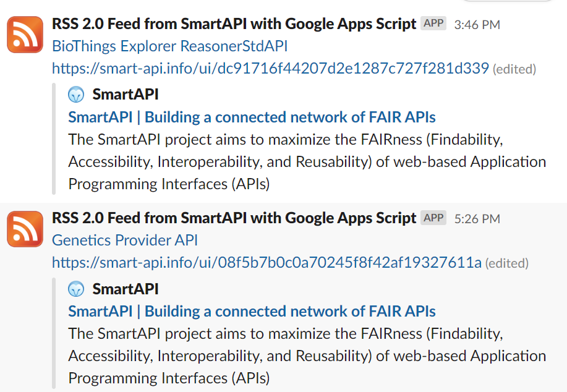Click the APP badge next to the 3:46 PM message

(433, 23)
